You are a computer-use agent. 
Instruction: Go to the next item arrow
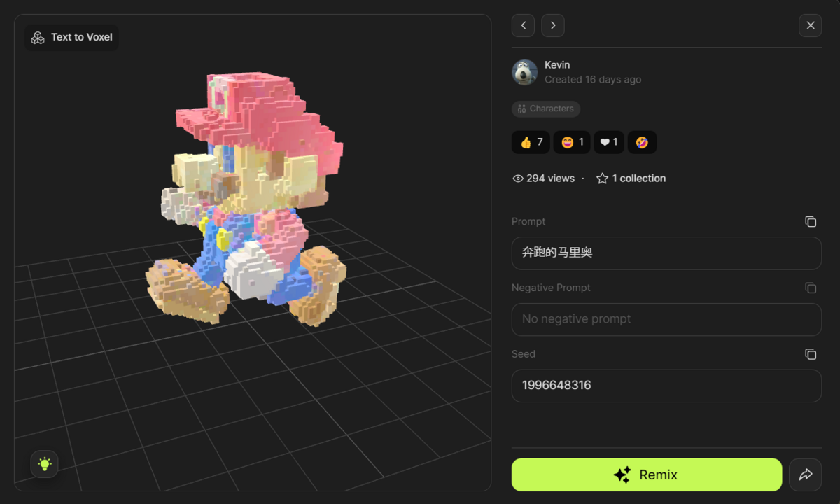click(553, 25)
